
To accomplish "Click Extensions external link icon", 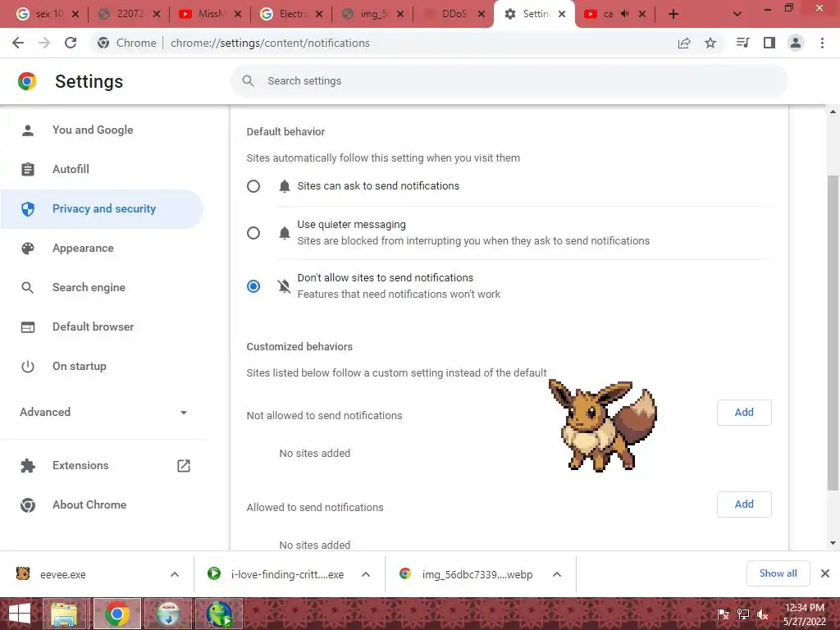I will click(x=184, y=466).
